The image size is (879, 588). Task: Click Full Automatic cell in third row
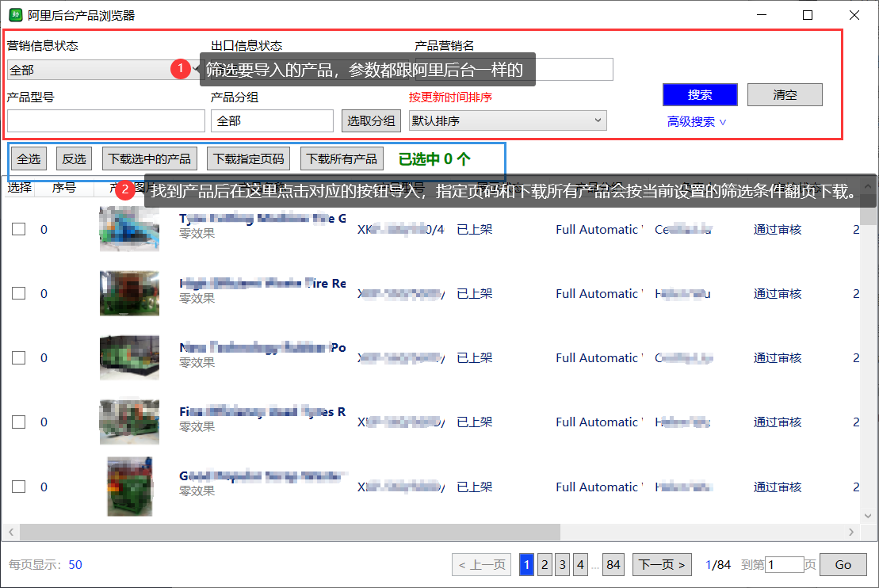599,357
